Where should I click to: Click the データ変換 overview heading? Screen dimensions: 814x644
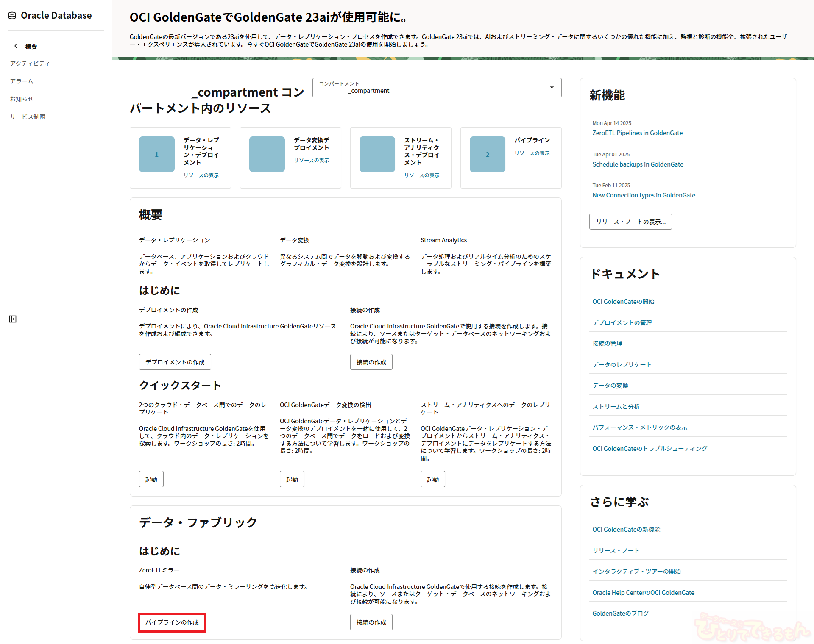[x=295, y=240]
